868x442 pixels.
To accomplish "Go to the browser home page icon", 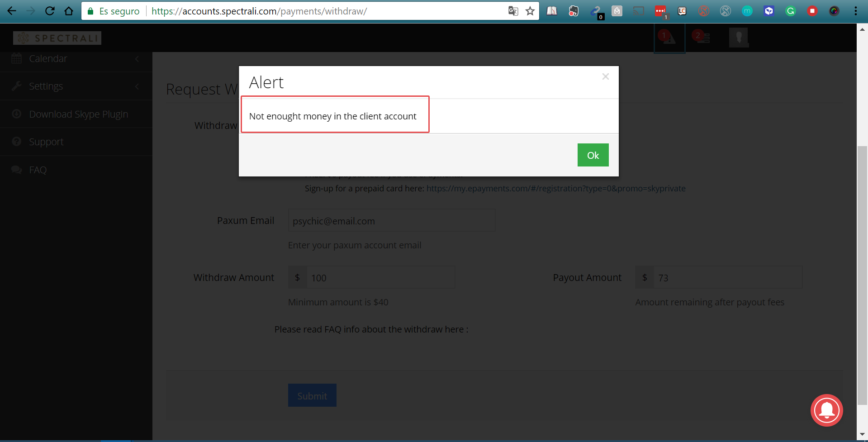I will (69, 11).
